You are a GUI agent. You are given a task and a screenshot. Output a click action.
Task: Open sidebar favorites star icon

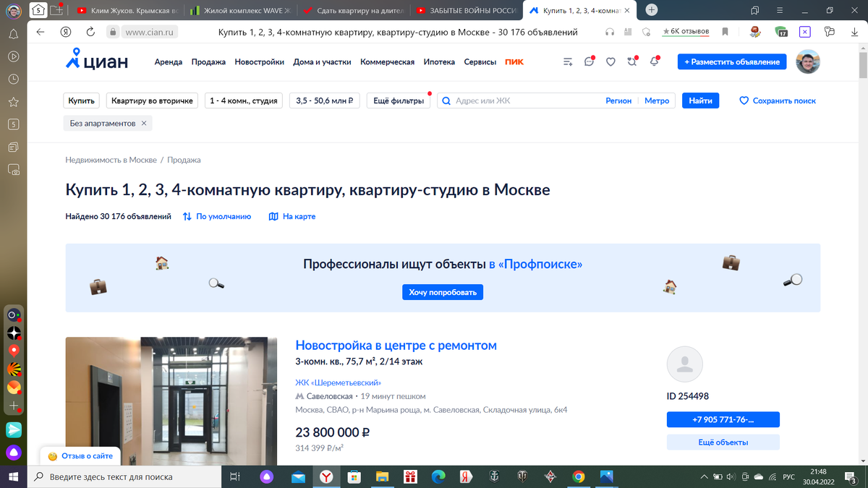pyautogui.click(x=13, y=102)
